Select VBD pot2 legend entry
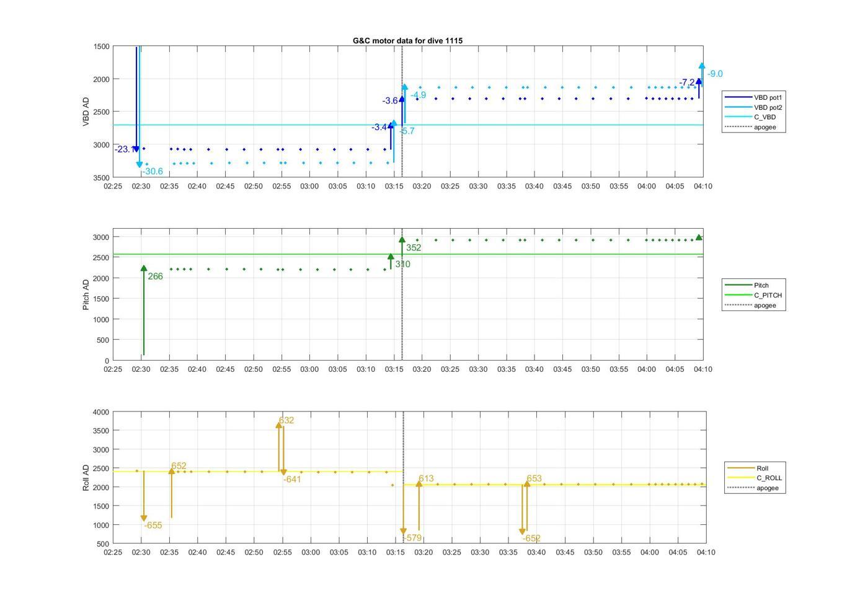Screen dimensions: 868x611 pyautogui.click(x=754, y=107)
